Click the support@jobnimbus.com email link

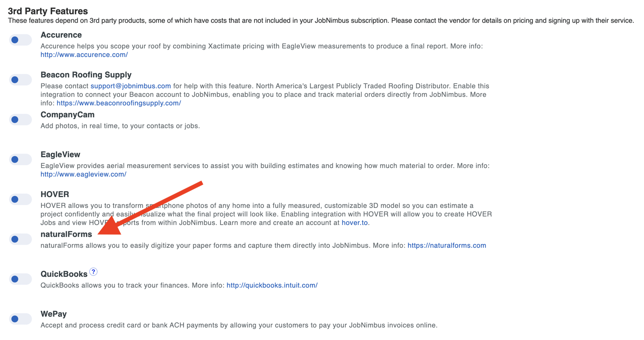pyautogui.click(x=130, y=86)
